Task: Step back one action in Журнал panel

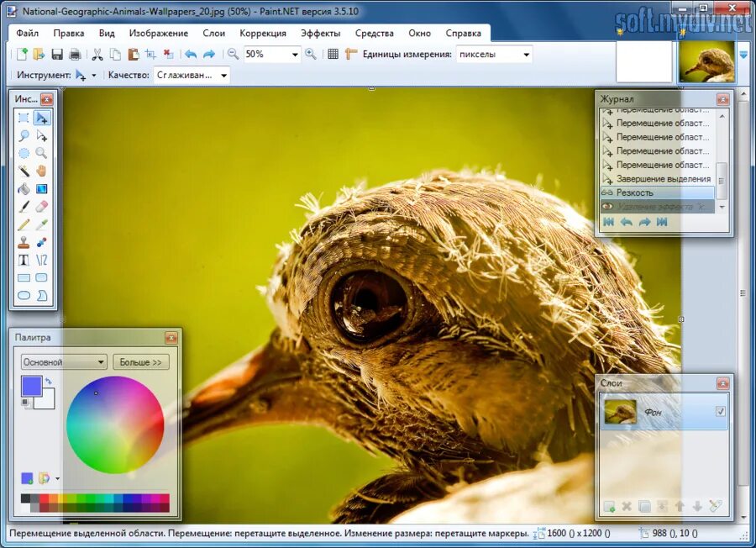Action: click(627, 222)
